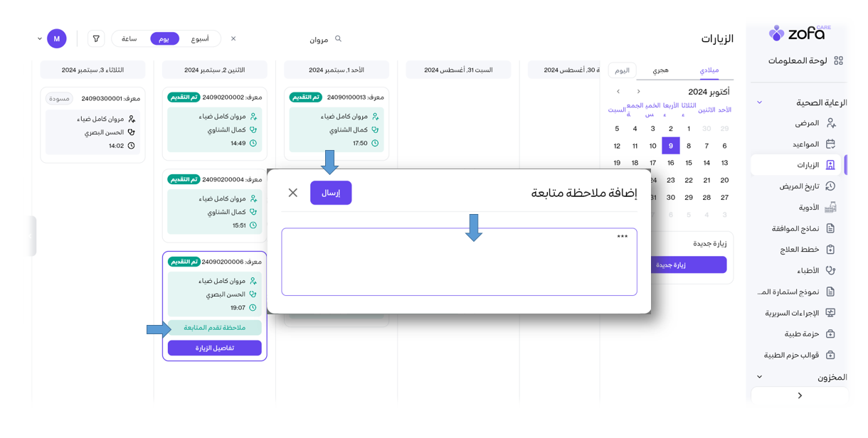The height and width of the screenshot is (438, 868).
Task: Click the Patient History clock icon
Action: click(830, 186)
